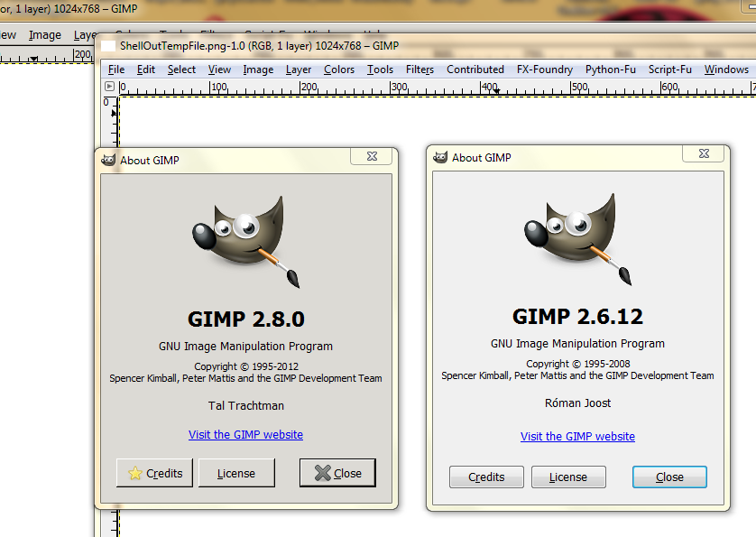Click Close button in GIMP 2.8.0 dialog
This screenshot has width=756, height=537.
click(x=337, y=473)
